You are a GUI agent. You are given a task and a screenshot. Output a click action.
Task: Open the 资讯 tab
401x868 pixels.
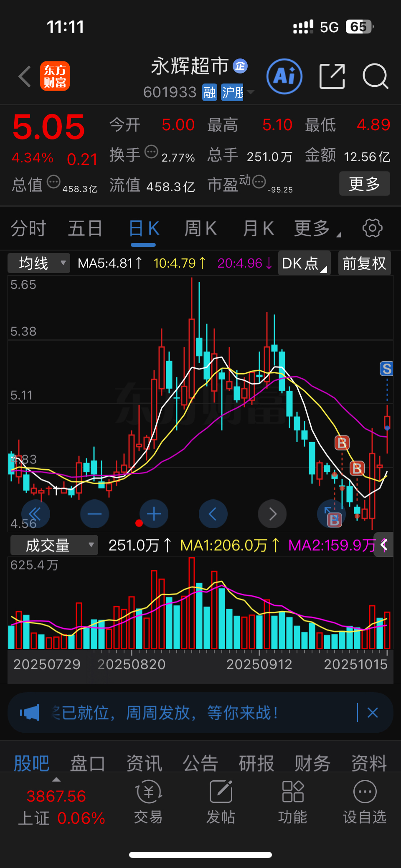click(144, 763)
